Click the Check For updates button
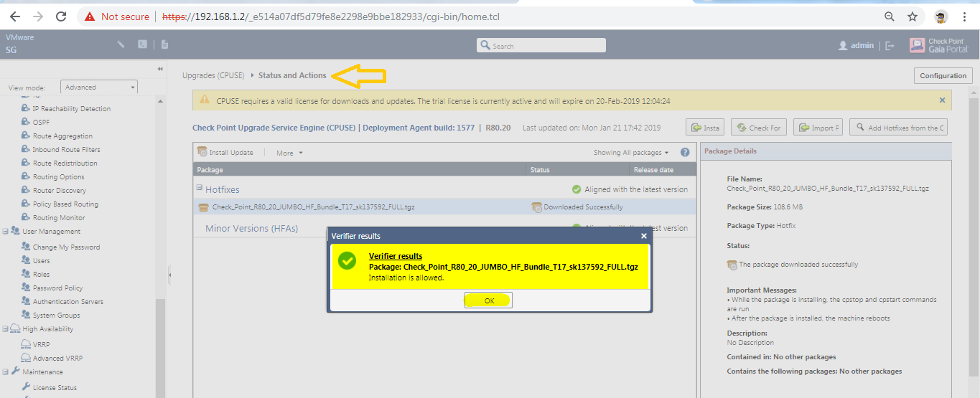The width and height of the screenshot is (980, 398). tap(759, 128)
